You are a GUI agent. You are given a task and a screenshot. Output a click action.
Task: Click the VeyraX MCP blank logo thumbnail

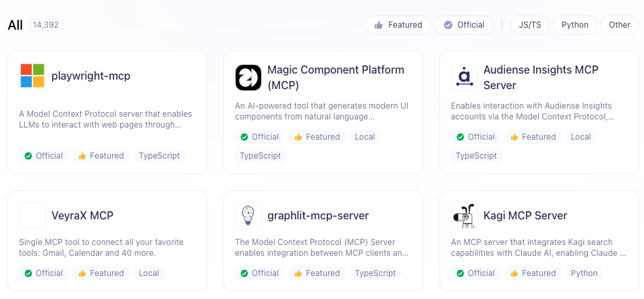tap(32, 215)
